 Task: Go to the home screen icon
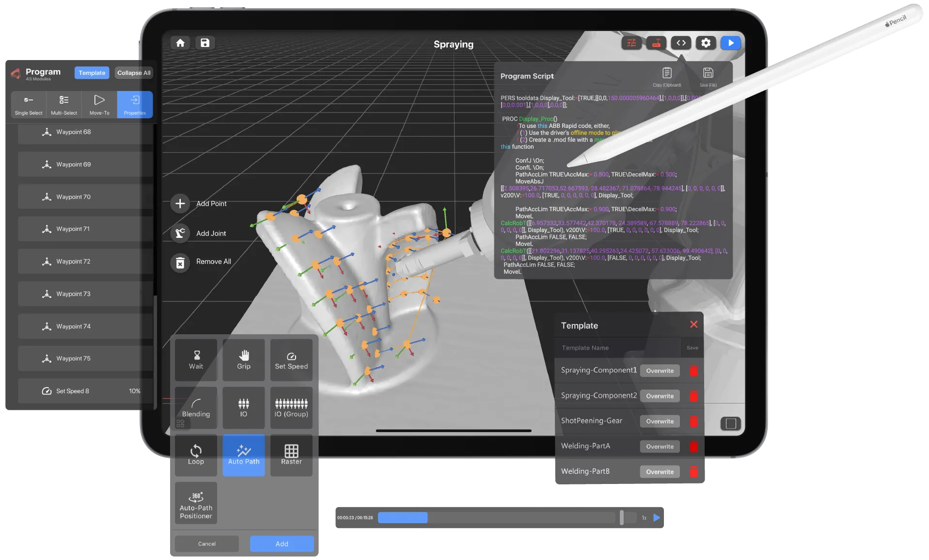coord(180,43)
